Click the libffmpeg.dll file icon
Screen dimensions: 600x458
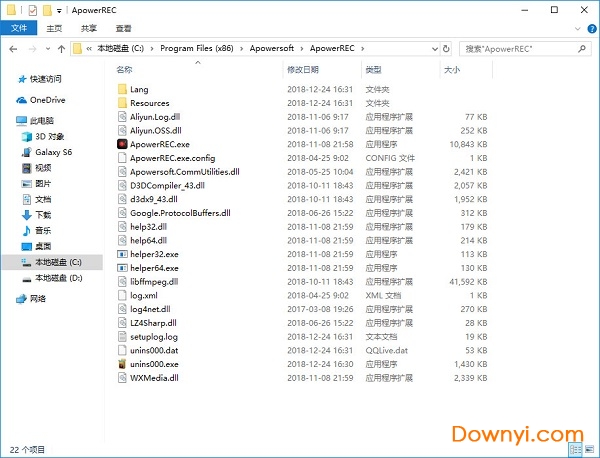(122, 282)
